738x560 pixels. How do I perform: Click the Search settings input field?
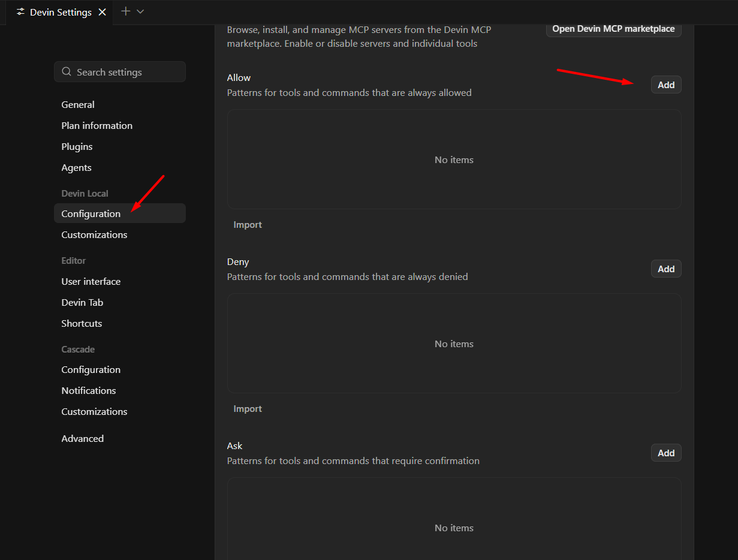120,72
